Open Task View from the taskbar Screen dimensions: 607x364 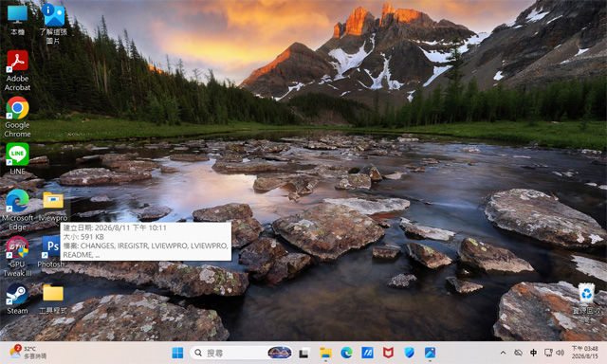(x=303, y=353)
